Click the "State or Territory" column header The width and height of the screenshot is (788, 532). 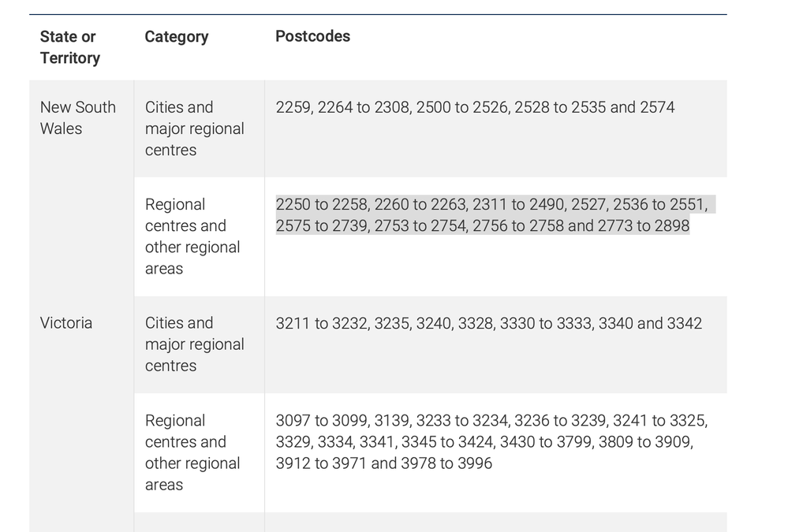(70, 47)
